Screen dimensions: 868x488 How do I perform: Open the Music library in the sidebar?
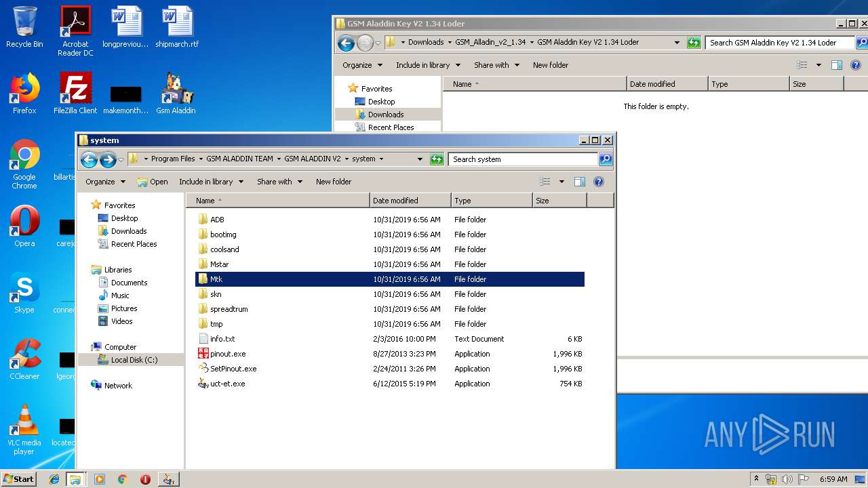click(120, 296)
